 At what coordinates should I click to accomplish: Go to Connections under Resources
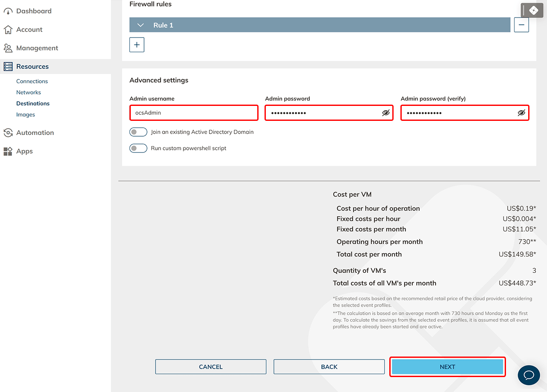click(x=32, y=81)
